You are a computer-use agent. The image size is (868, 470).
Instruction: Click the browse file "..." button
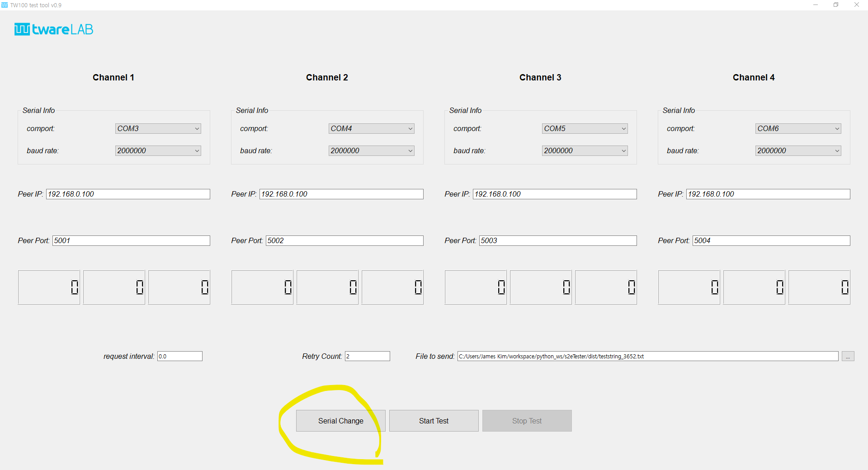(x=848, y=356)
